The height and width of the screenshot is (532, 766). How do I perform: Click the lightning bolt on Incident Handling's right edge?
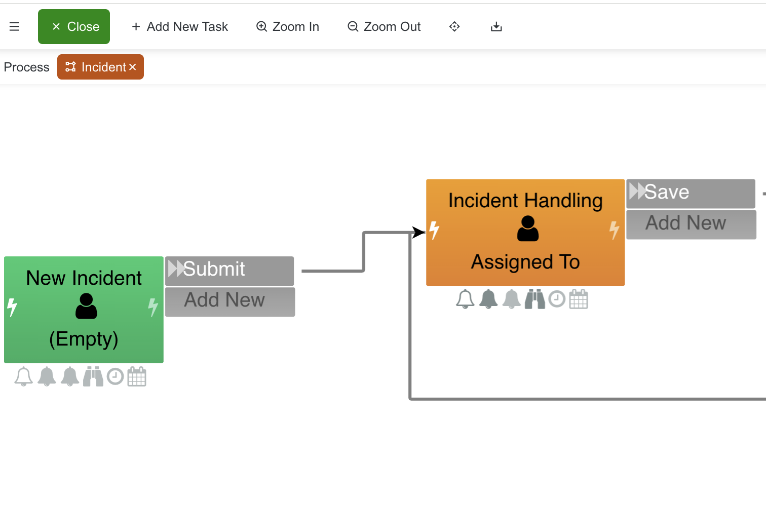[615, 230]
